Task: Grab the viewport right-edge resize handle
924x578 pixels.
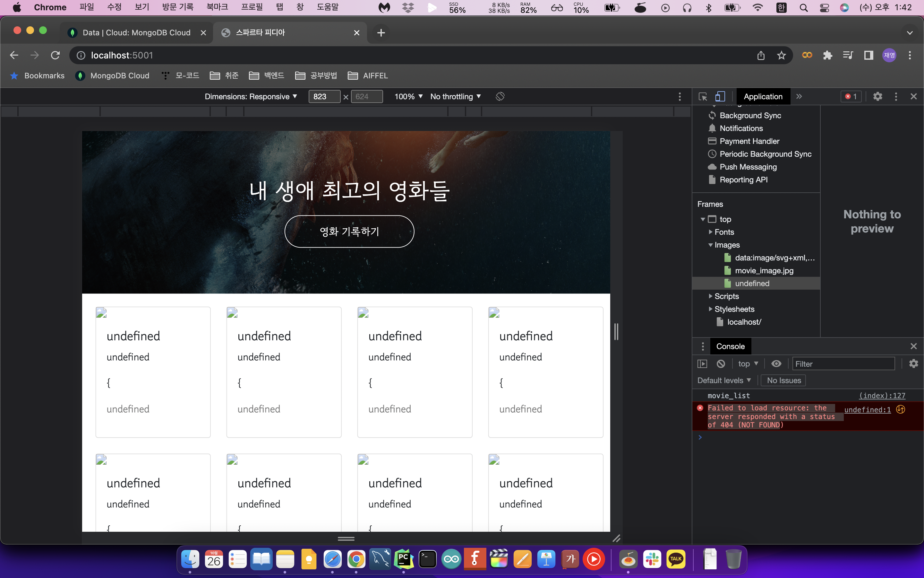Action: pyautogui.click(x=616, y=331)
